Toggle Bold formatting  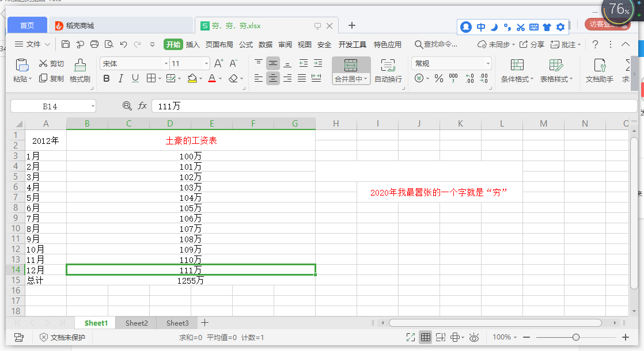click(107, 78)
